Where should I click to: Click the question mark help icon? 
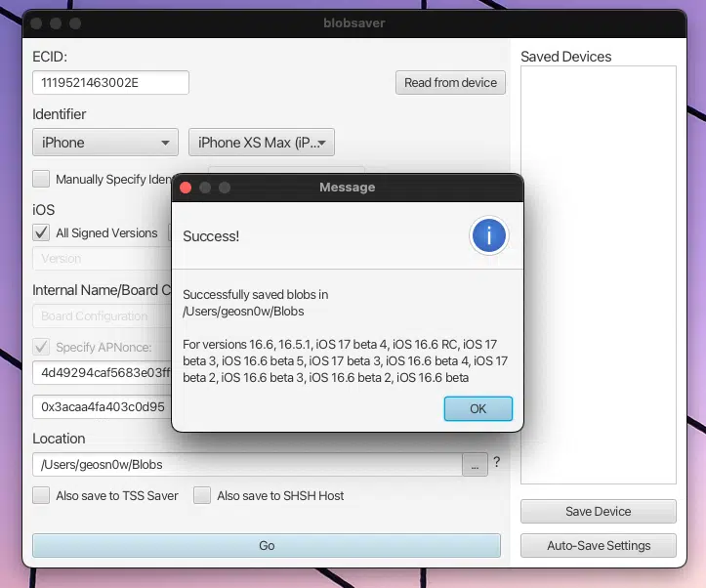tap(496, 463)
